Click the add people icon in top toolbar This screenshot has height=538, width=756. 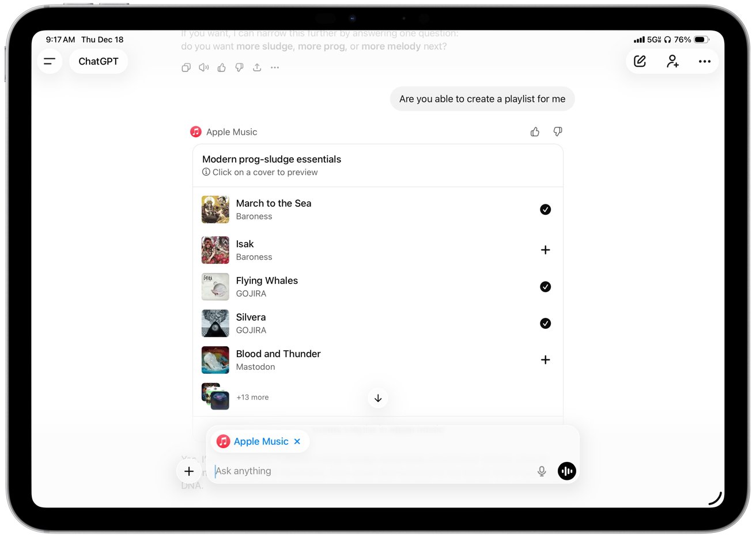click(x=672, y=61)
